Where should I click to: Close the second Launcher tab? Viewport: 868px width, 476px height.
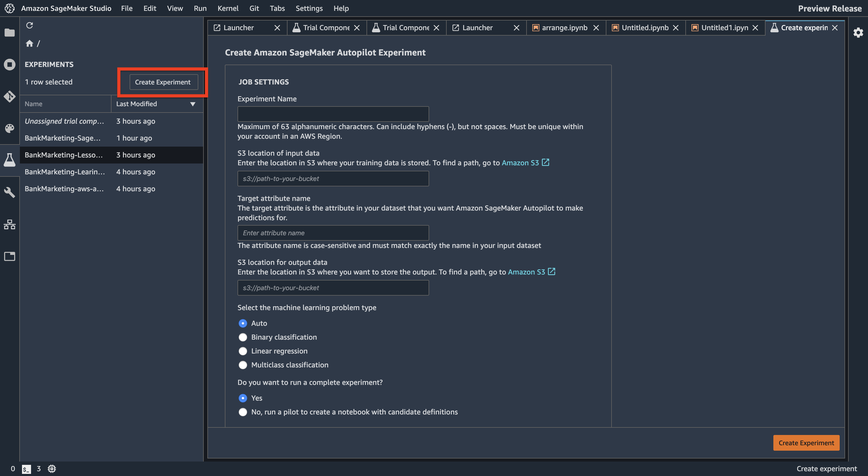[516, 28]
